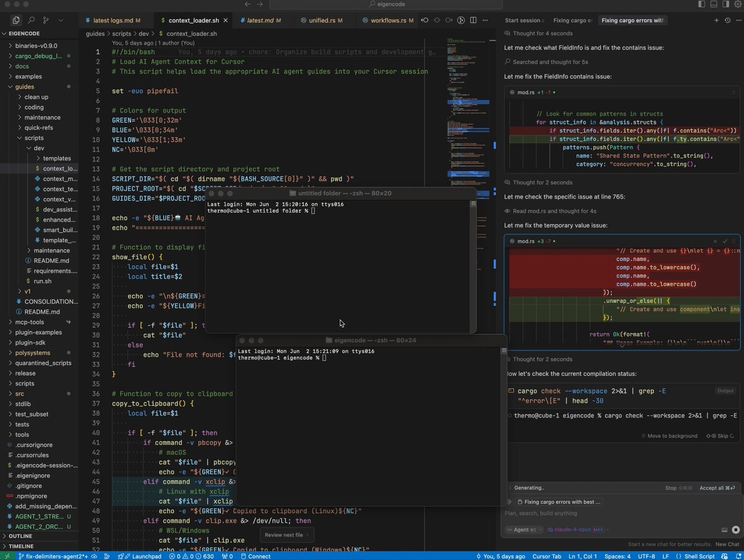Switch to the workflows.rs tab

click(388, 20)
